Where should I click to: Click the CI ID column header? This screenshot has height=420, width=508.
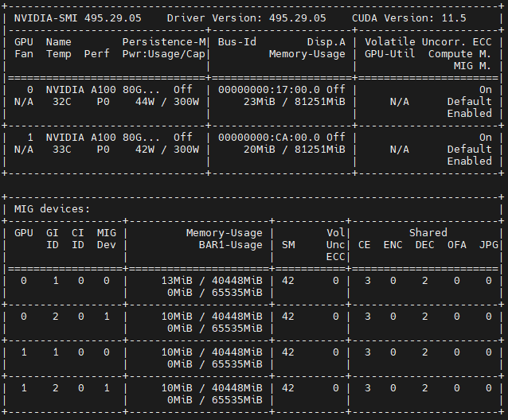pos(78,239)
